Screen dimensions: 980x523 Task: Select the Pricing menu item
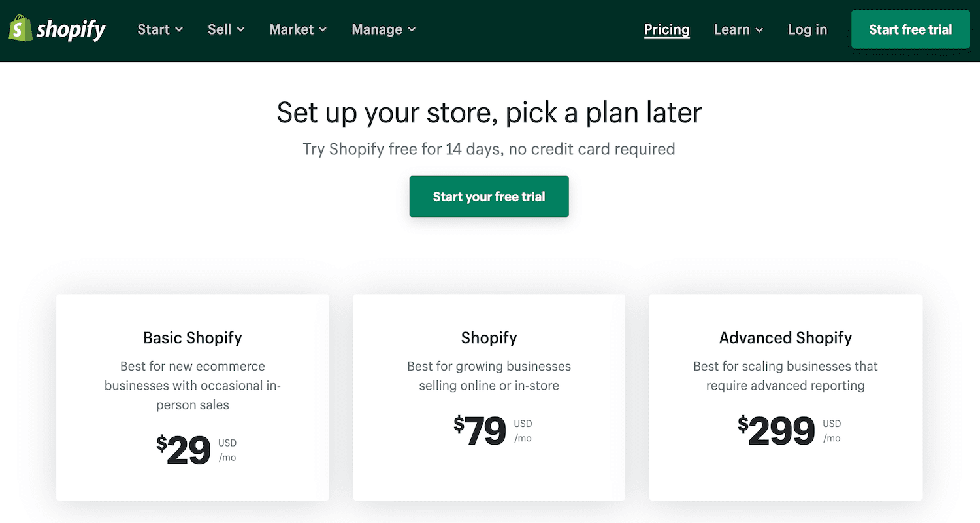point(666,29)
